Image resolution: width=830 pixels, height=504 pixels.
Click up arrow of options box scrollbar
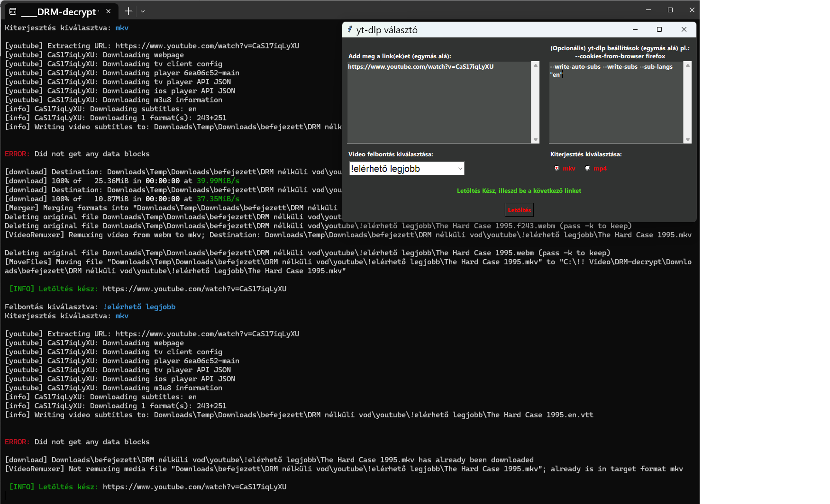click(688, 65)
